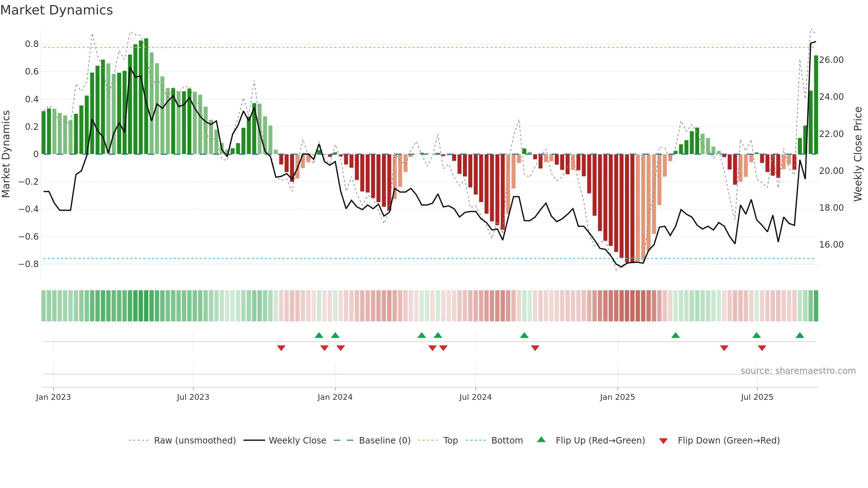The height and width of the screenshot is (488, 868).
Task: Click the '20.00' price axis label
Action: click(831, 171)
